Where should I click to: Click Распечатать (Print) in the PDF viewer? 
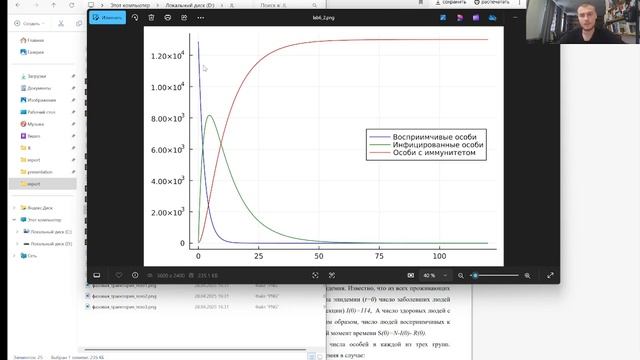tap(491, 2)
